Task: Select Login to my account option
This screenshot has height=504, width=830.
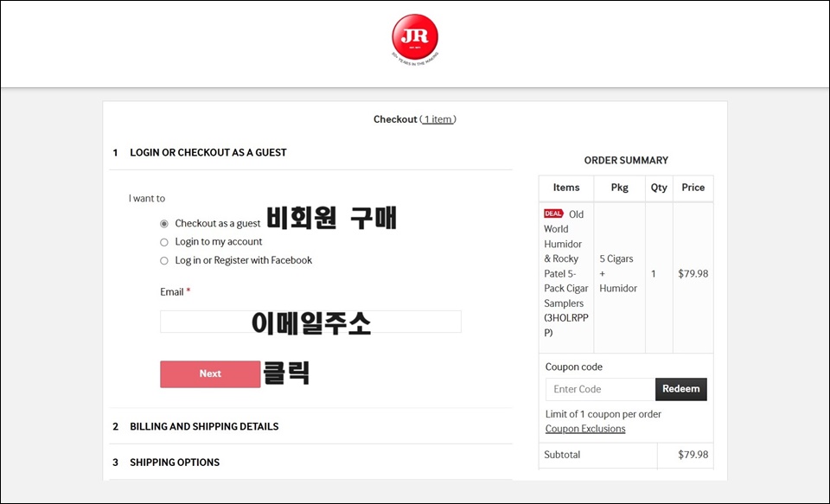Action: (164, 242)
